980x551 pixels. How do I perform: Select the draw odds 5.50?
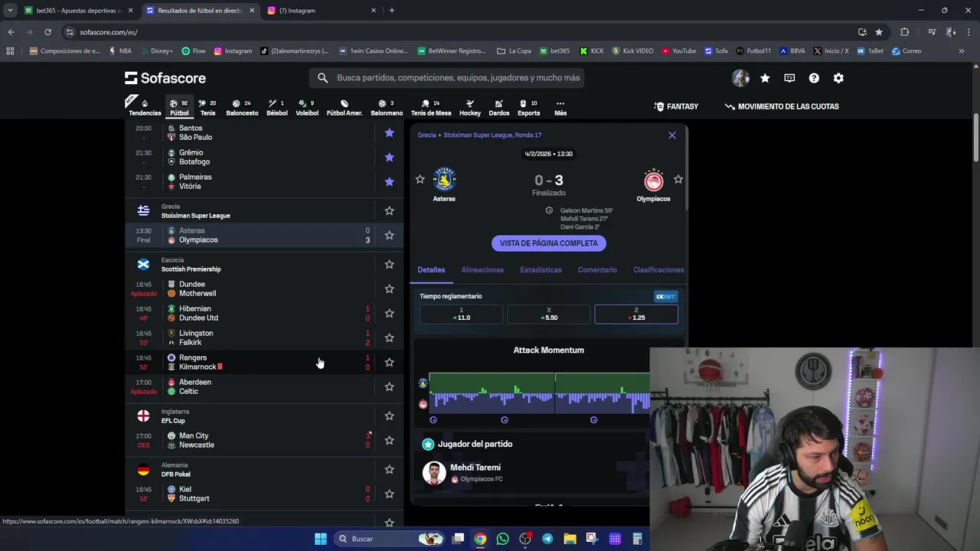coord(548,314)
